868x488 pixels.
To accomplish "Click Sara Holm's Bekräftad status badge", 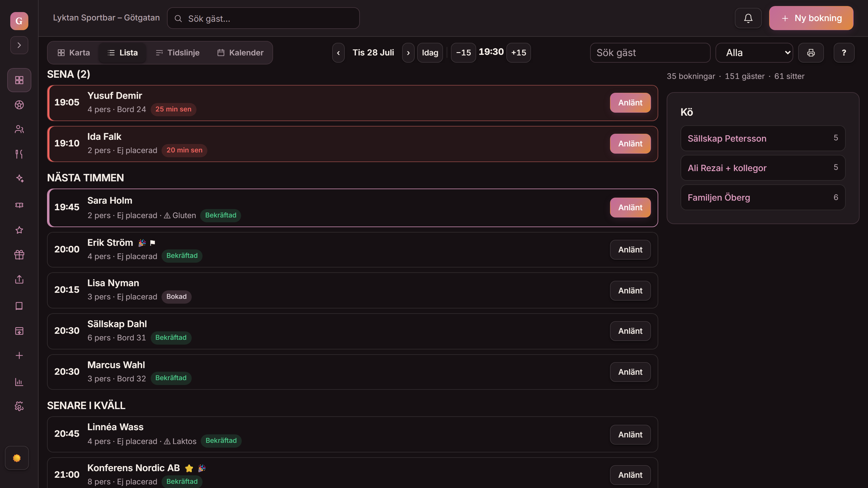I will click(221, 215).
